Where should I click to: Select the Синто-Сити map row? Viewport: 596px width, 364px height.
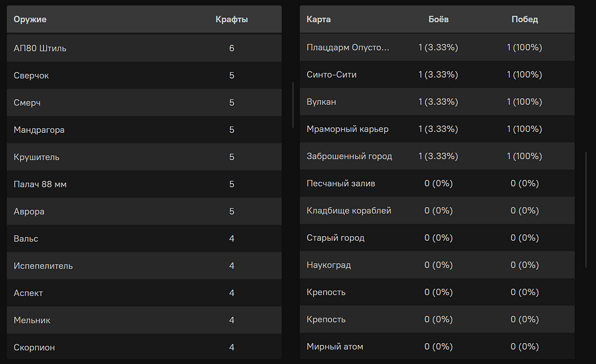(437, 75)
